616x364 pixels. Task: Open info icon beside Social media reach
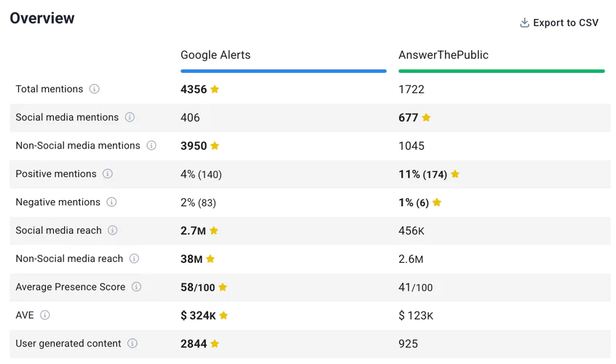pyautogui.click(x=113, y=230)
